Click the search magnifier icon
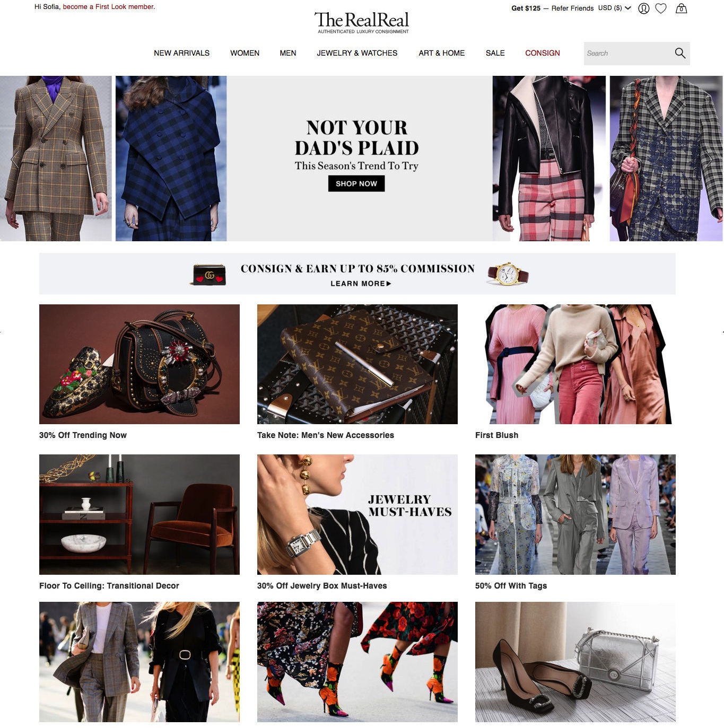Screen dimensions: 724x728 680,53
